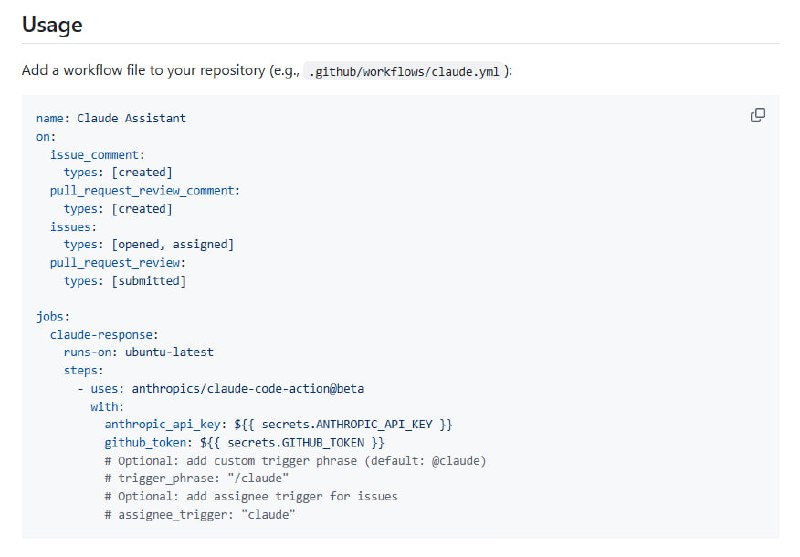Click the claude-response job name
This screenshot has height=557, width=800.
[104, 334]
